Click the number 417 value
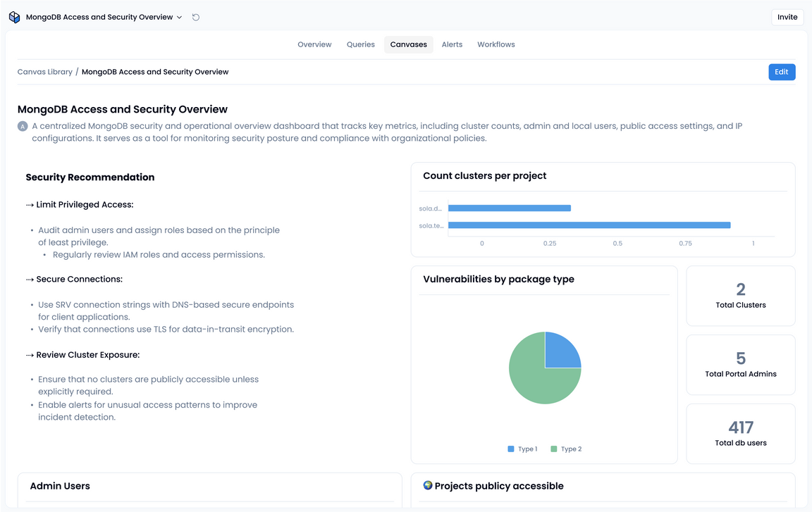This screenshot has height=512, width=812. coord(741,427)
